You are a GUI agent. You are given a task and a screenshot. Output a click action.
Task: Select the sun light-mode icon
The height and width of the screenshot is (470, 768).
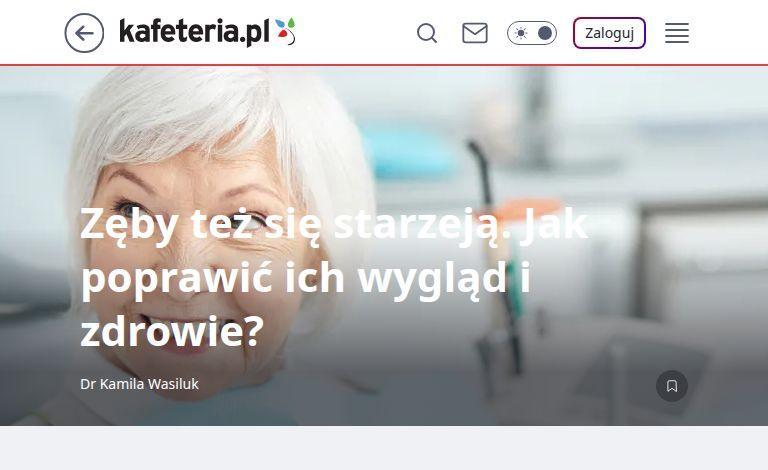pyautogui.click(x=521, y=33)
